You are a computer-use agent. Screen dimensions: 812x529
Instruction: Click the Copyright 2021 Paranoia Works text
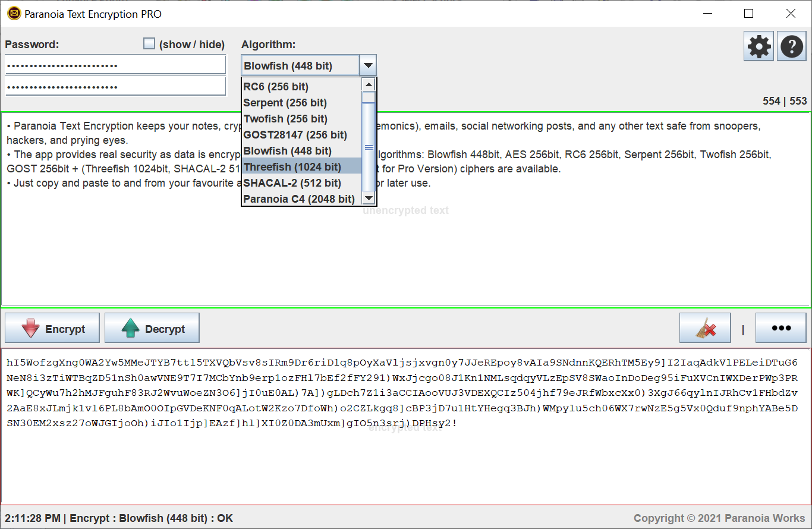point(719,518)
